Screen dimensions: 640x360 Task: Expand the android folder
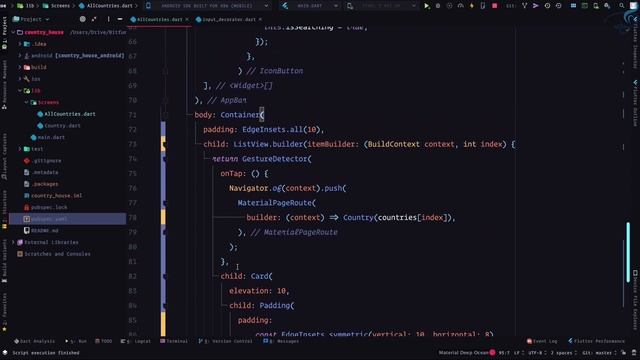[20, 56]
